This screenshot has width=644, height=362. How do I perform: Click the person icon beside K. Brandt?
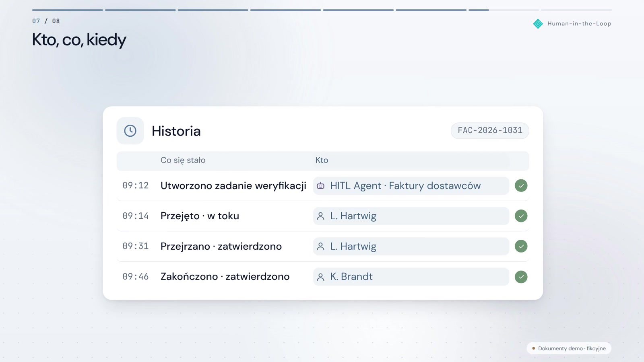pos(320,277)
